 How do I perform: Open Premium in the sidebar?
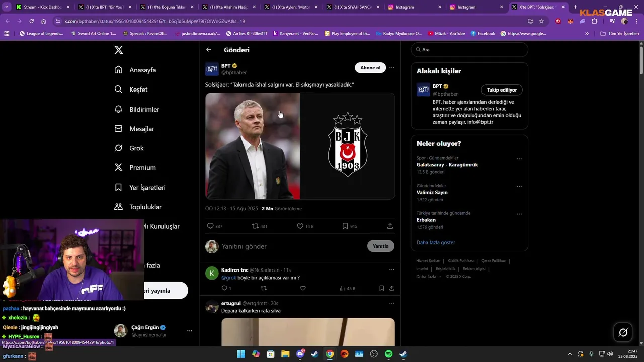tap(135, 167)
